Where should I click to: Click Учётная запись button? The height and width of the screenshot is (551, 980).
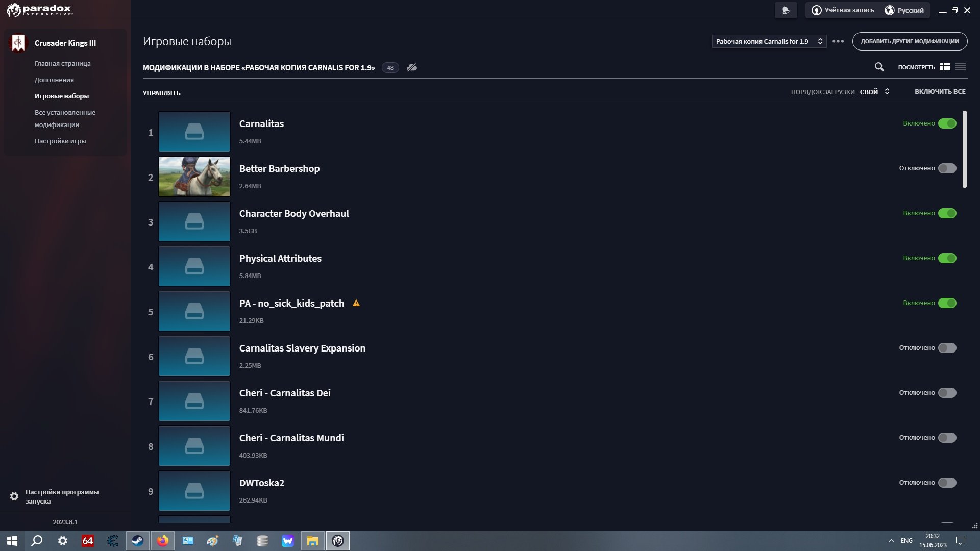click(x=843, y=10)
